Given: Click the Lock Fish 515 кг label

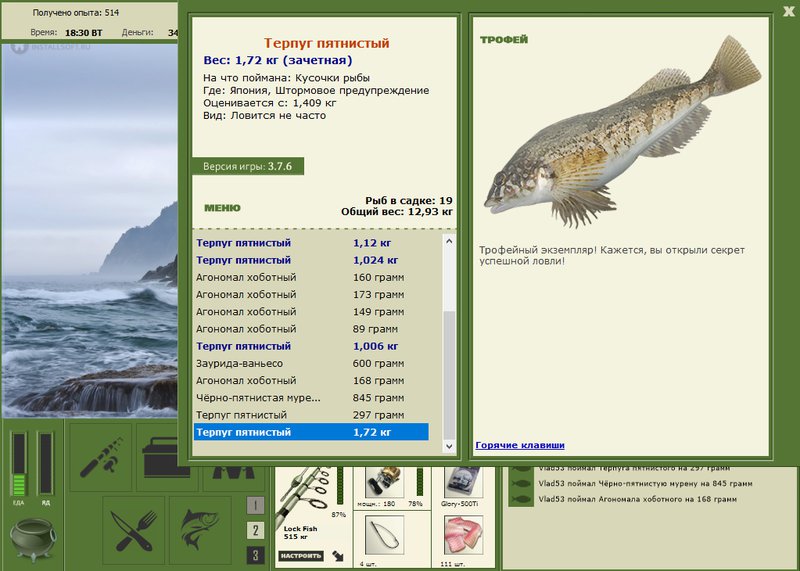Looking at the screenshot, I should coord(300,533).
